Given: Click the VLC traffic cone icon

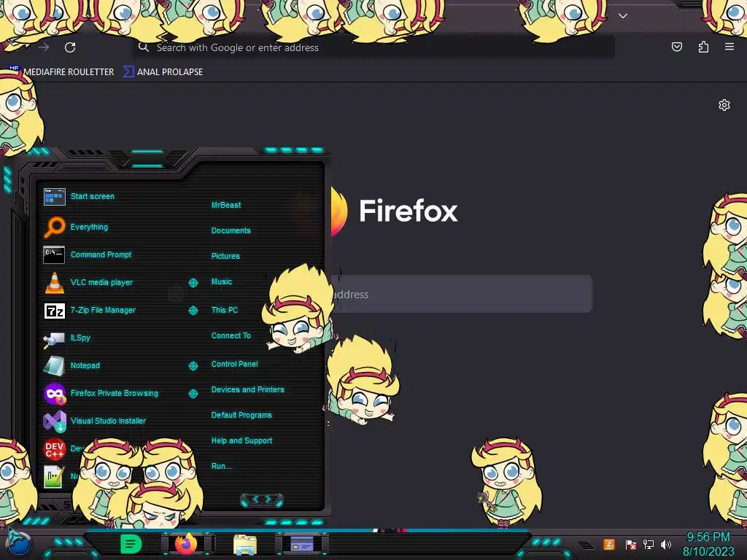Looking at the screenshot, I should pyautogui.click(x=54, y=282).
